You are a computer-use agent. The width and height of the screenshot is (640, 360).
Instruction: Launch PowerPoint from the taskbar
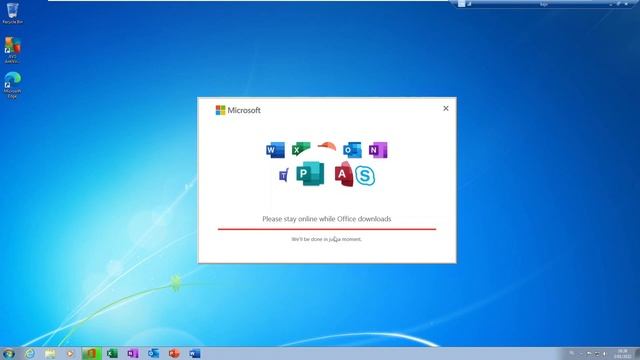[174, 353]
